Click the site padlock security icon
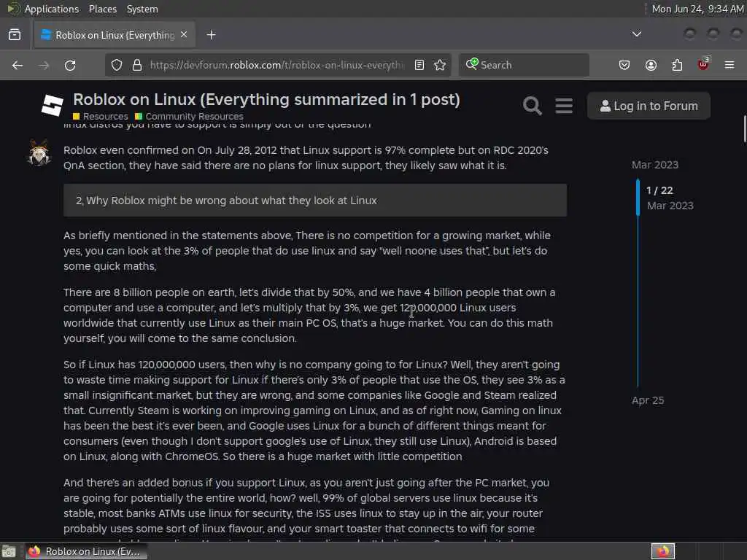This screenshot has height=560, width=747. (137, 65)
